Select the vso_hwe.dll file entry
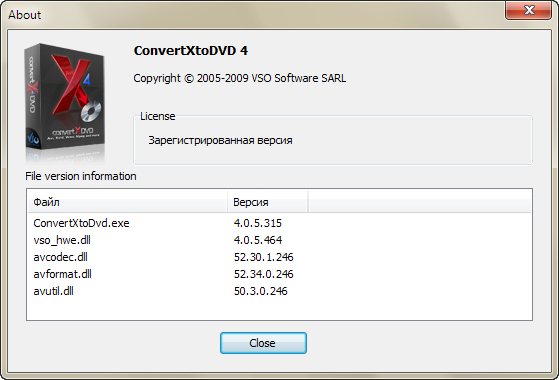 pos(62,240)
